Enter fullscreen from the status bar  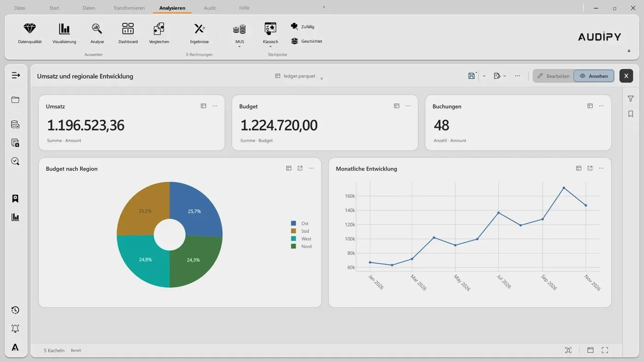pos(605,350)
